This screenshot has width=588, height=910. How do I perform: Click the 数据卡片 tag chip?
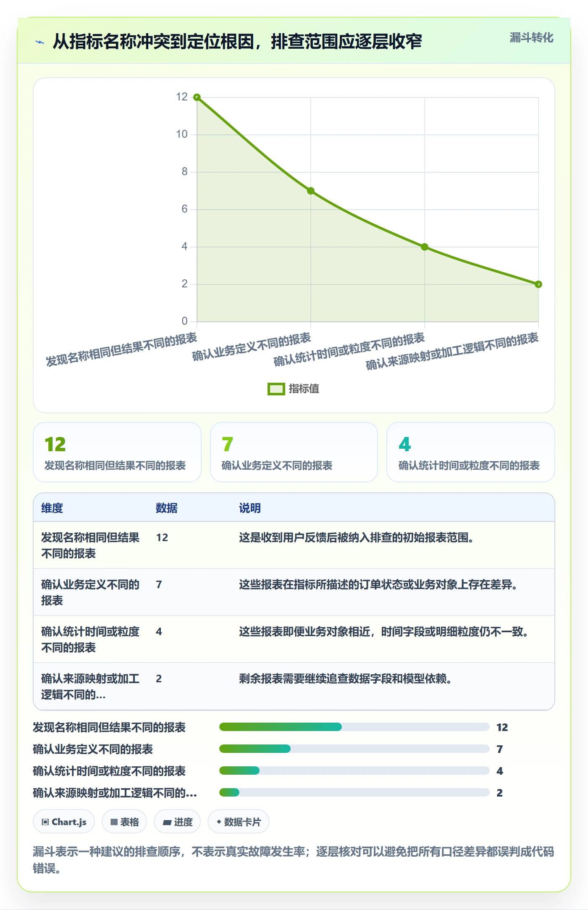pyautogui.click(x=239, y=821)
